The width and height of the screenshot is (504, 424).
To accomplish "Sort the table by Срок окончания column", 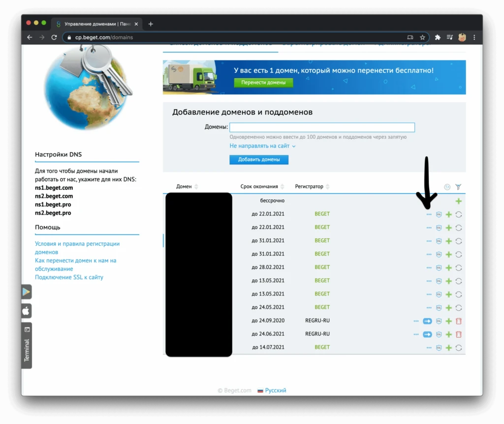I will [x=262, y=187].
